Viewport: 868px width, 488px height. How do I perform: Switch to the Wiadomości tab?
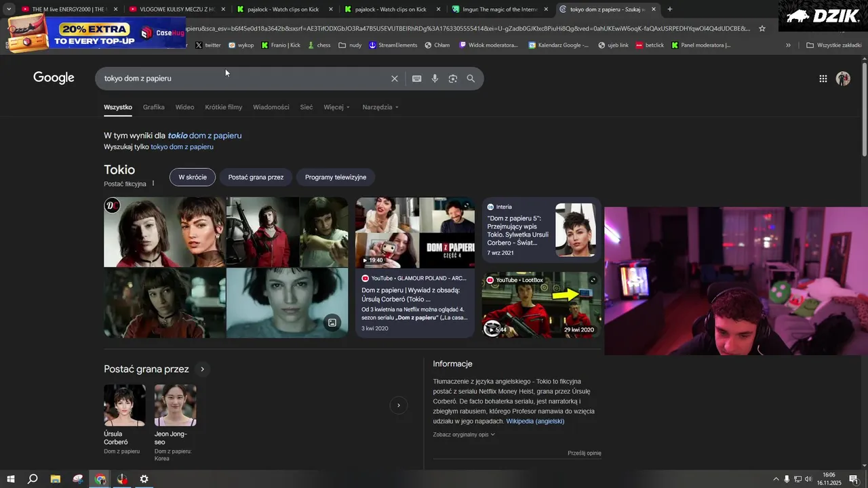tap(271, 107)
